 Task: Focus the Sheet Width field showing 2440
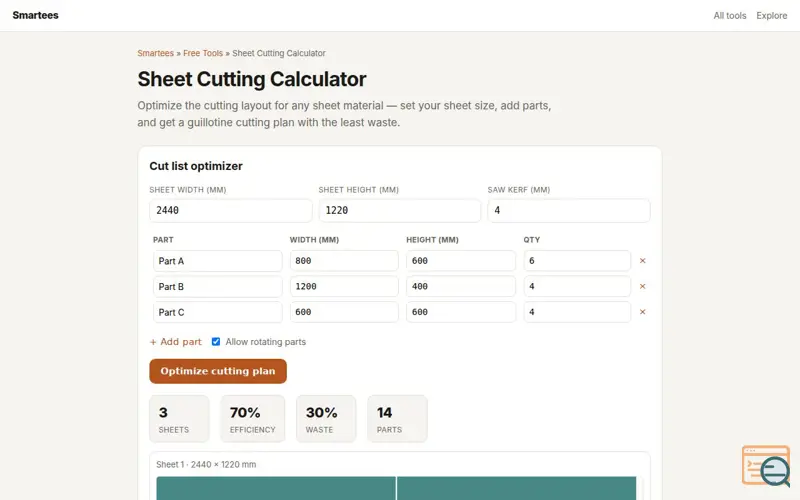tap(231, 210)
